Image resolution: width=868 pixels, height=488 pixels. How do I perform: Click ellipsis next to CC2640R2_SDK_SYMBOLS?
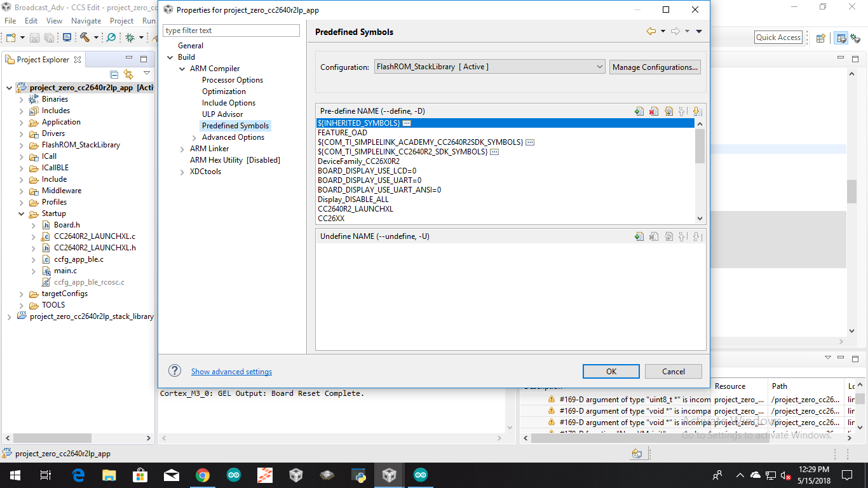494,152
